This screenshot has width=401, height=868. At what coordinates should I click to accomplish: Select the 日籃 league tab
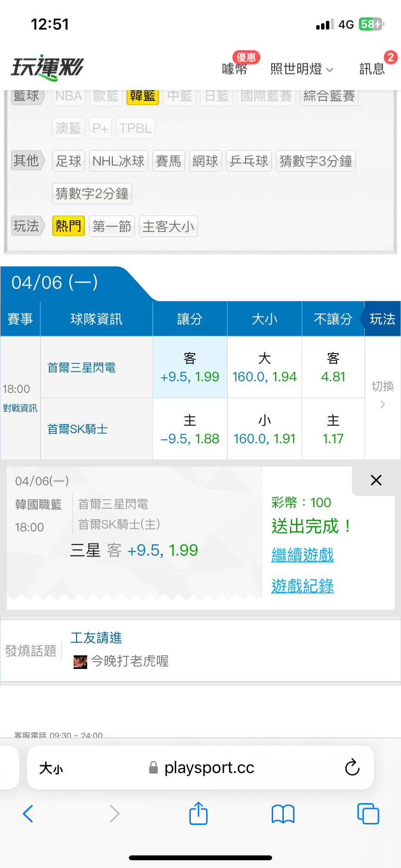tap(216, 96)
